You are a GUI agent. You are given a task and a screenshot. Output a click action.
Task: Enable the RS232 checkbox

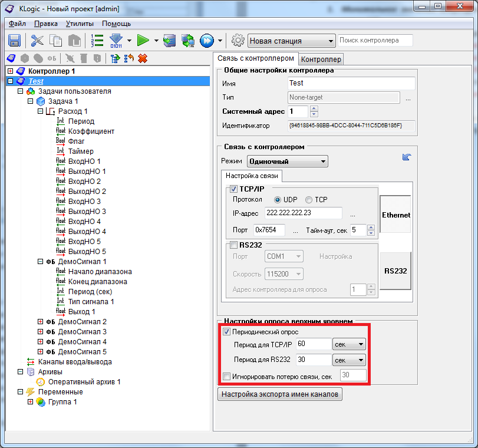[234, 245]
